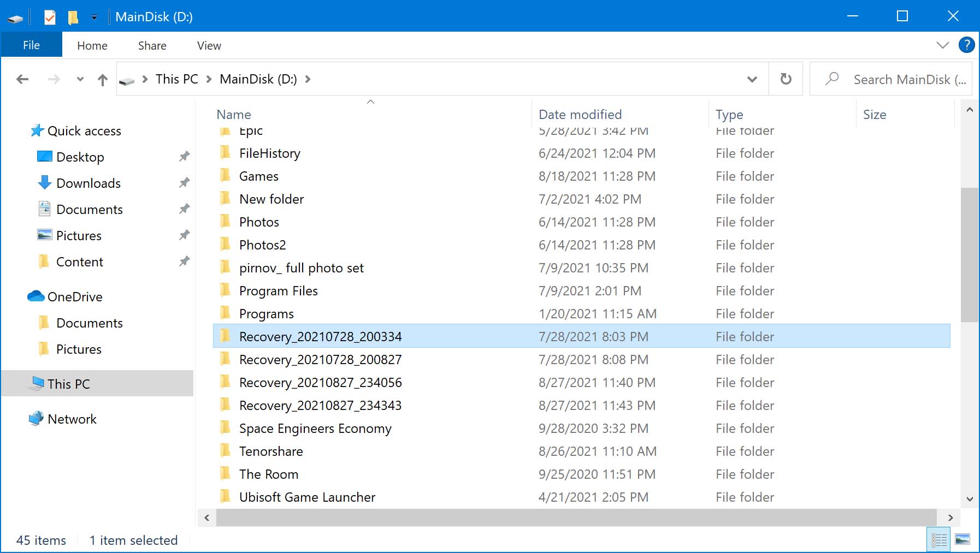The width and height of the screenshot is (980, 553).
Task: Sort by the Type column header
Action: 729,115
